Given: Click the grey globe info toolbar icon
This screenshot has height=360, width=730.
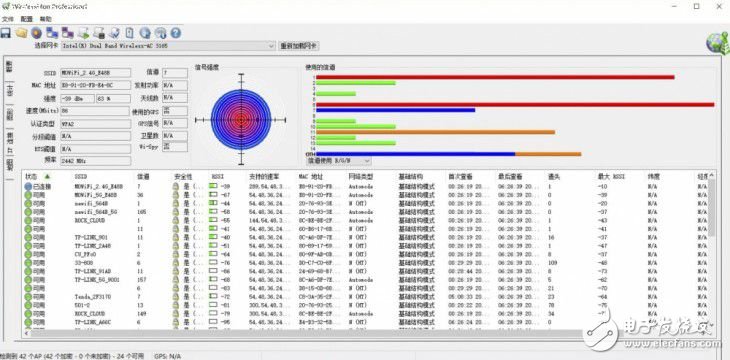Looking at the screenshot, I should pos(160,33).
